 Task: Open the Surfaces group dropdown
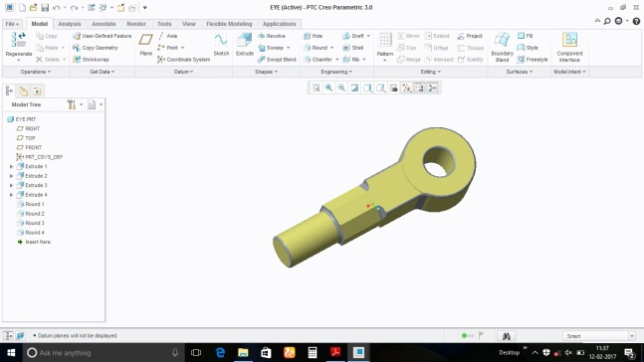[520, 72]
